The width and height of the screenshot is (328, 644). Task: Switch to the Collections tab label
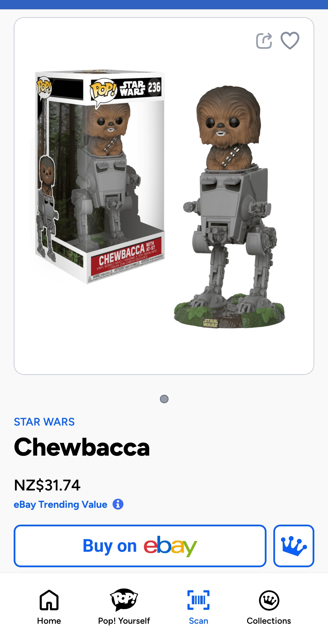(269, 621)
